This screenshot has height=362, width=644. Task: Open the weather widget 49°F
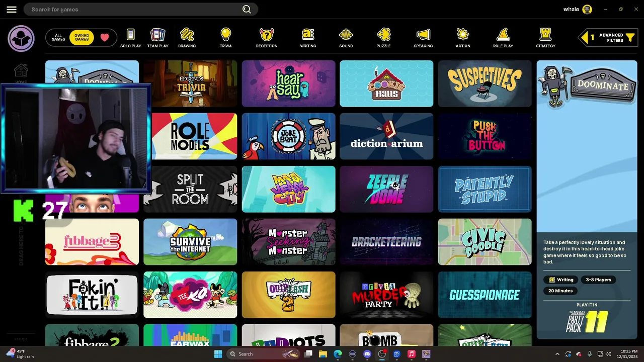(20, 354)
